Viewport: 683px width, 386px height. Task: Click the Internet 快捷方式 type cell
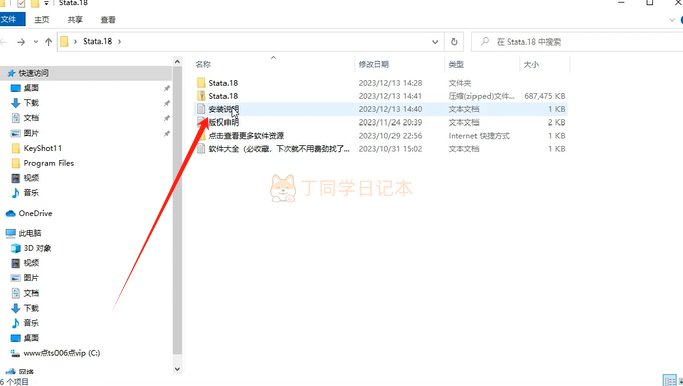pos(479,135)
